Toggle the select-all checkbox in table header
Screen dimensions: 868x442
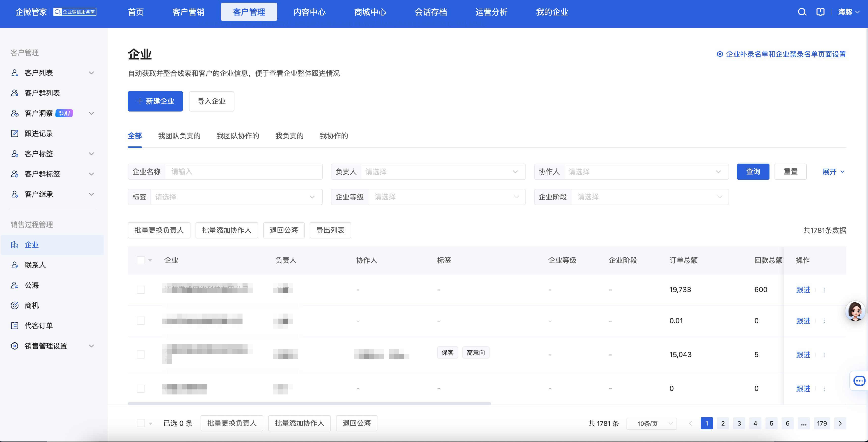click(141, 260)
